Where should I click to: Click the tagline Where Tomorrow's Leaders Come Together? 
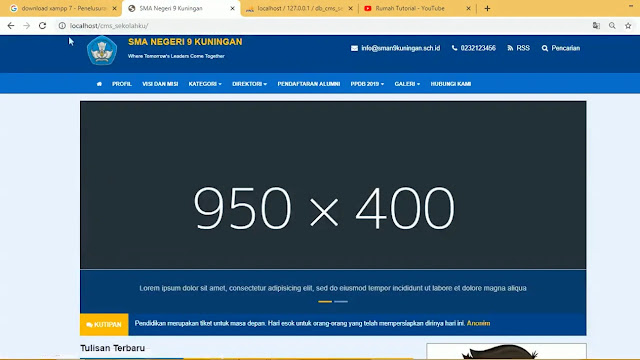click(x=176, y=56)
